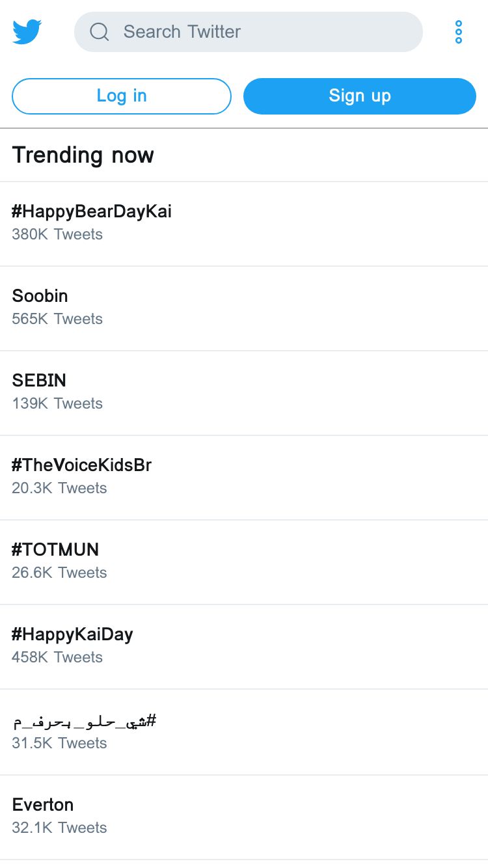Click the magnifying glass search icon

(x=99, y=32)
